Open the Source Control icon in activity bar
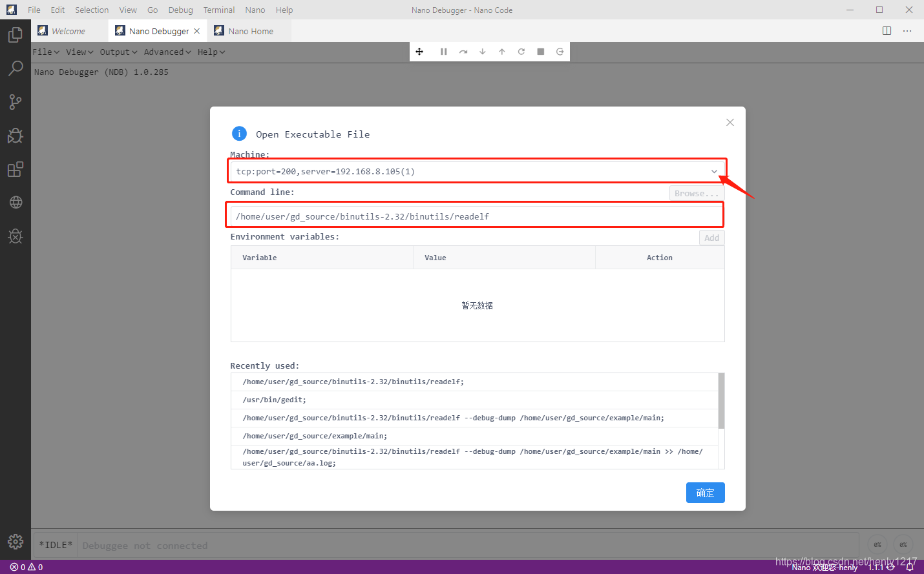The image size is (924, 574). click(16, 101)
